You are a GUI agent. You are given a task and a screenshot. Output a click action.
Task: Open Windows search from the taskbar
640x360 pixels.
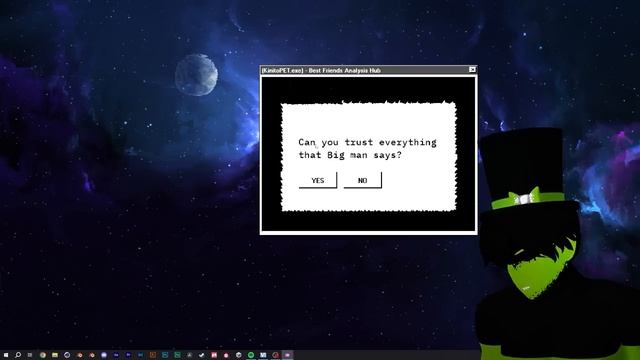18,355
